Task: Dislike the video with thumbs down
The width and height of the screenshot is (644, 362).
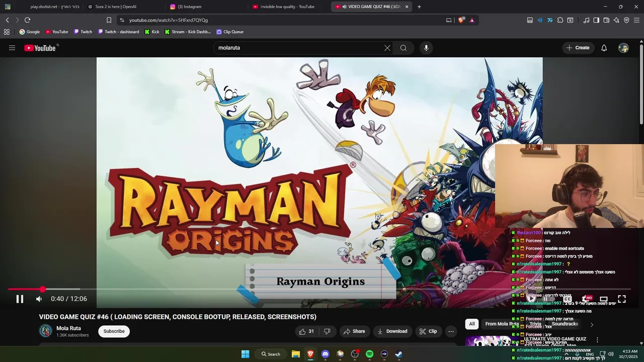Action: pyautogui.click(x=327, y=331)
